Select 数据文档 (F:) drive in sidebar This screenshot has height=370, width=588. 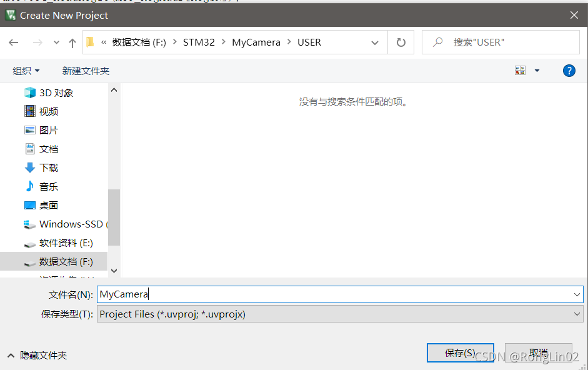(x=66, y=261)
